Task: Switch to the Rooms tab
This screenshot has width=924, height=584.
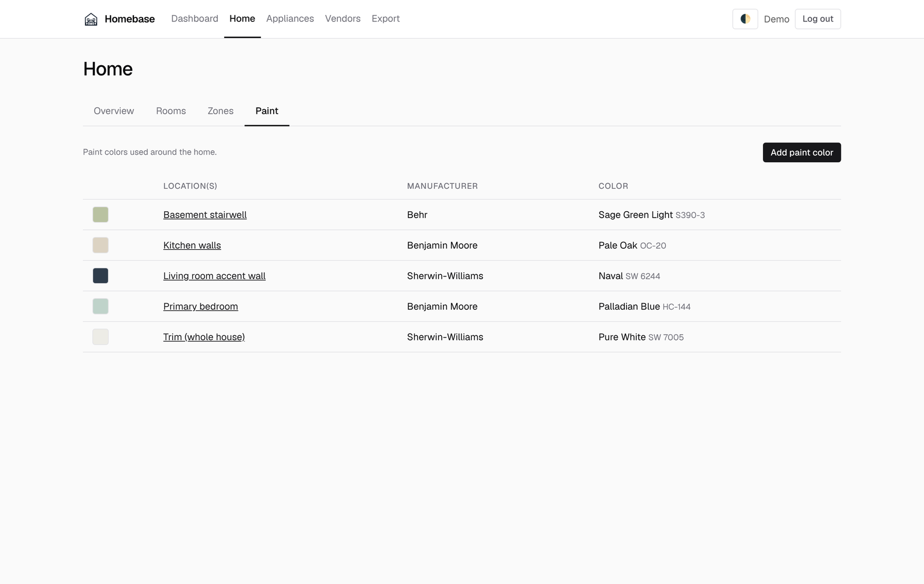Action: [171, 111]
